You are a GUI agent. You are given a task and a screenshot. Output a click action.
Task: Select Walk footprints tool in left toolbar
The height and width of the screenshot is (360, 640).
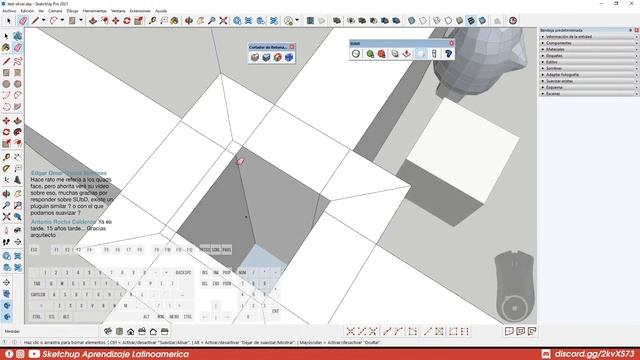6,242
